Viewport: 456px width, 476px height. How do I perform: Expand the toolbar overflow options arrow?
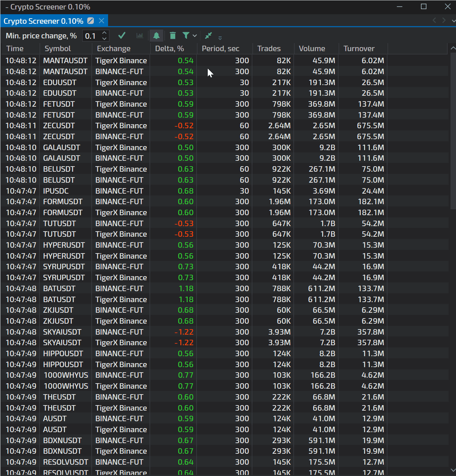click(x=220, y=38)
